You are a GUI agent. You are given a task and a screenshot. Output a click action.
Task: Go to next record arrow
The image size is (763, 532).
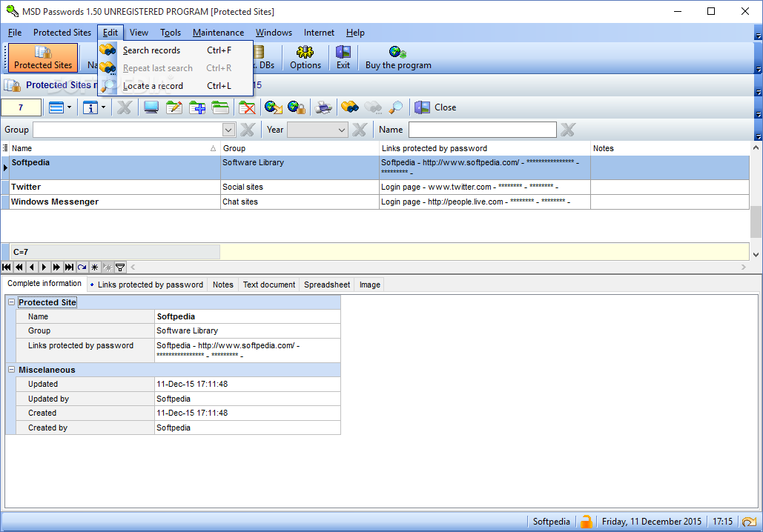point(44,267)
